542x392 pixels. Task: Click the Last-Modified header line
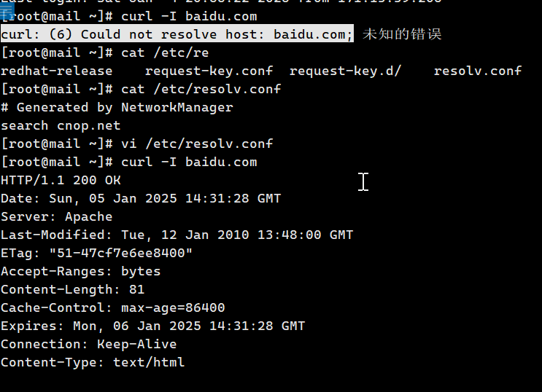177,235
